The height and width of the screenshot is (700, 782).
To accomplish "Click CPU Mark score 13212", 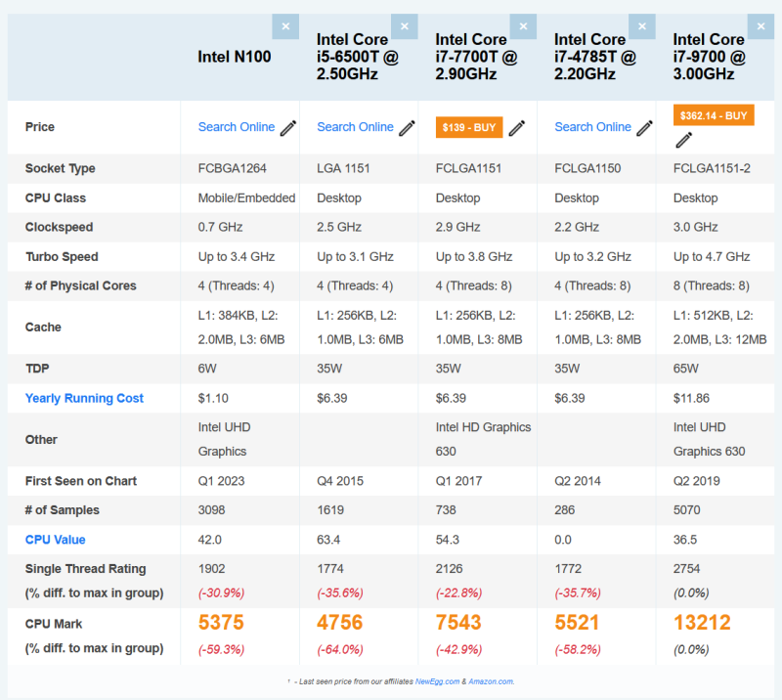I will [x=702, y=623].
